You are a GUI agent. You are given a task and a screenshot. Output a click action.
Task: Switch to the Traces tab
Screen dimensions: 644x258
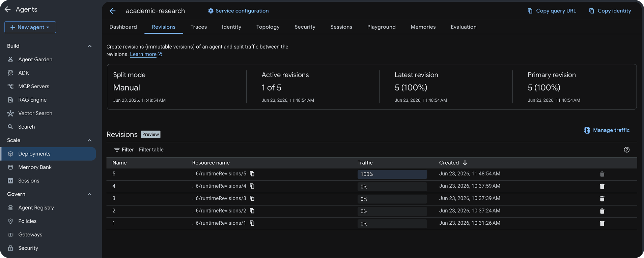(199, 27)
